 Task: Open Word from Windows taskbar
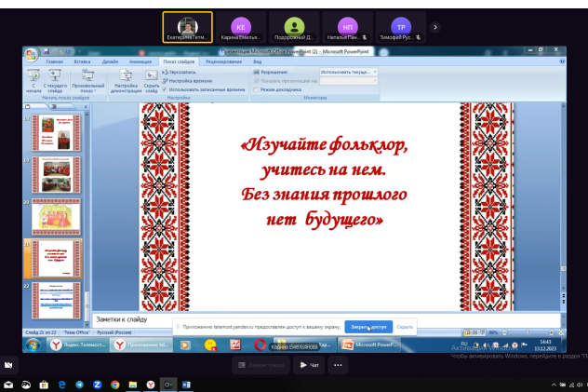(x=186, y=385)
